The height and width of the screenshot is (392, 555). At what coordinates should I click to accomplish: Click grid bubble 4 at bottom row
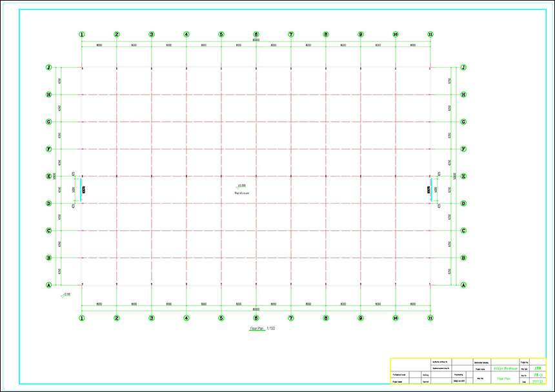click(187, 318)
